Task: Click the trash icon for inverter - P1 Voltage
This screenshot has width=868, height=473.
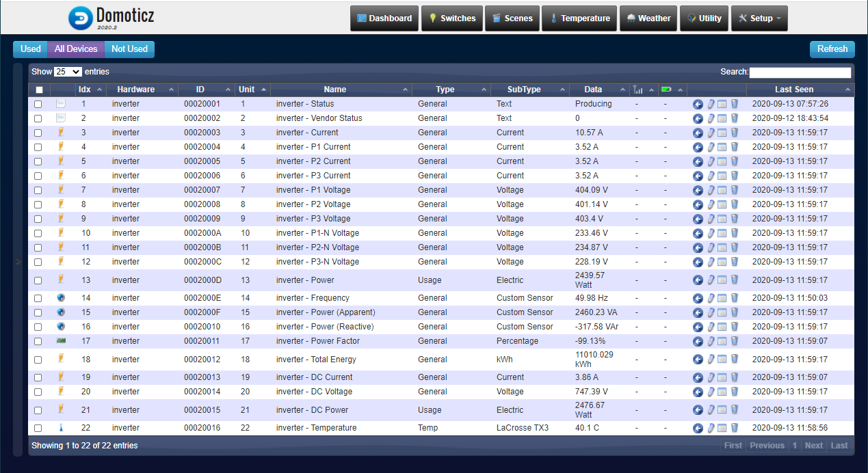Action: click(x=734, y=190)
